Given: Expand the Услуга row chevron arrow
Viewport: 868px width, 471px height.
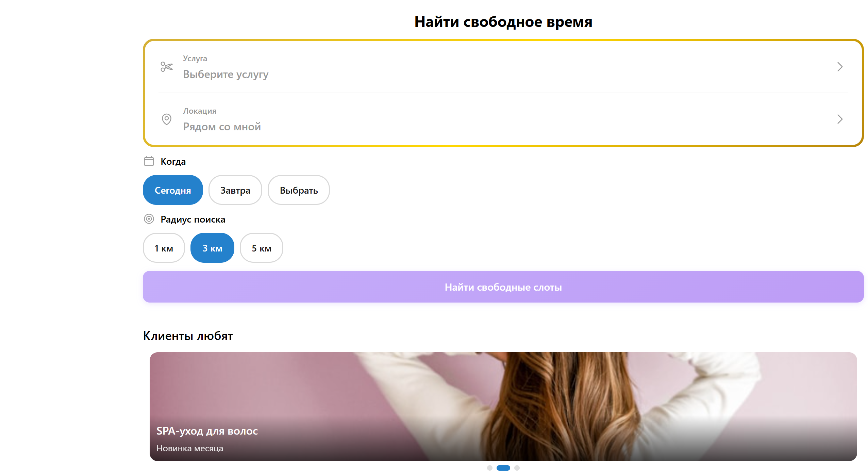Looking at the screenshot, I should click(840, 67).
